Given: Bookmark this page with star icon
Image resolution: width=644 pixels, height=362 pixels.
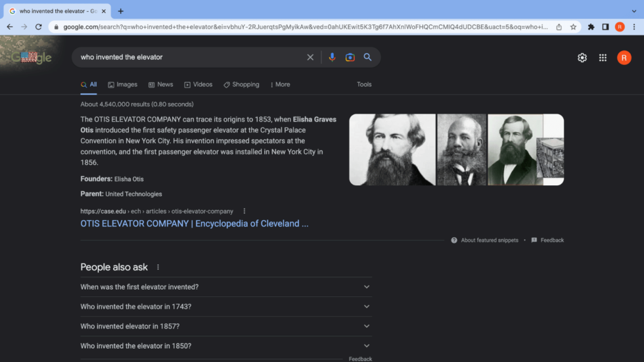Looking at the screenshot, I should pos(573,27).
